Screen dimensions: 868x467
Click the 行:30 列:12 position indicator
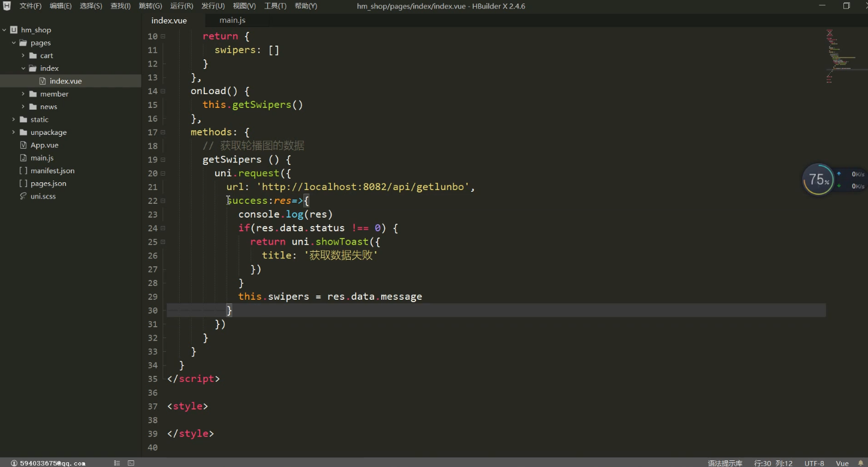(x=773, y=463)
